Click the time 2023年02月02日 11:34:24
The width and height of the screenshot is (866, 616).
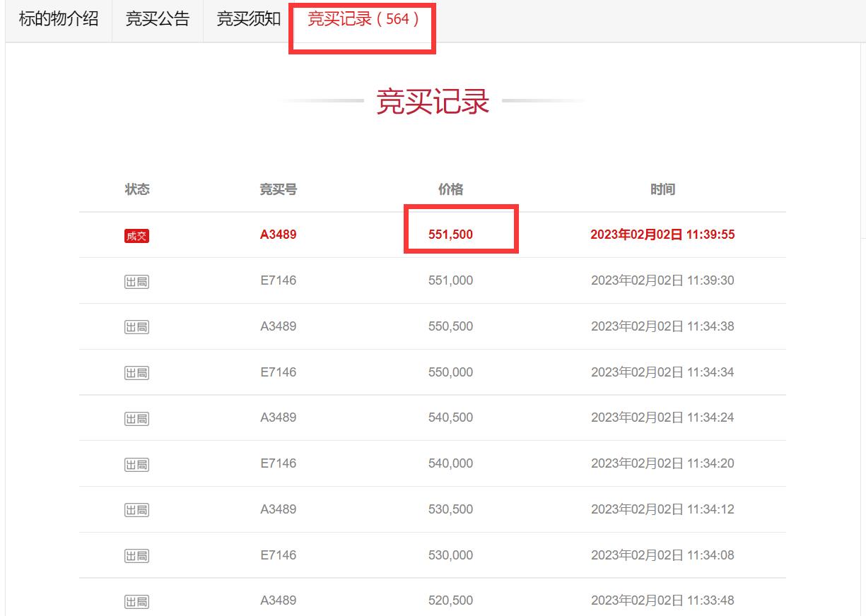tap(663, 417)
